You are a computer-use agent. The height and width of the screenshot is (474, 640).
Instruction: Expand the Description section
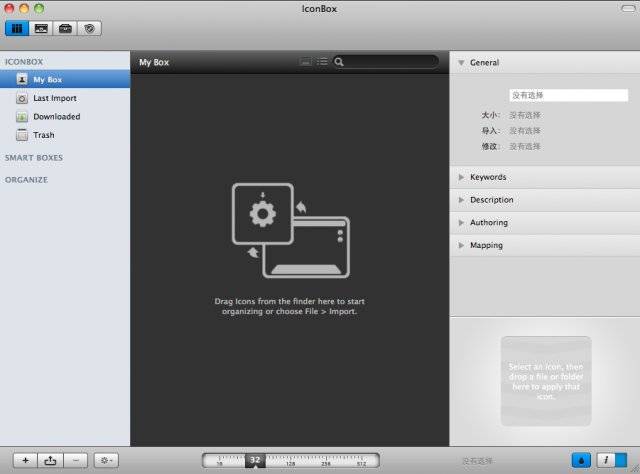[x=461, y=200]
